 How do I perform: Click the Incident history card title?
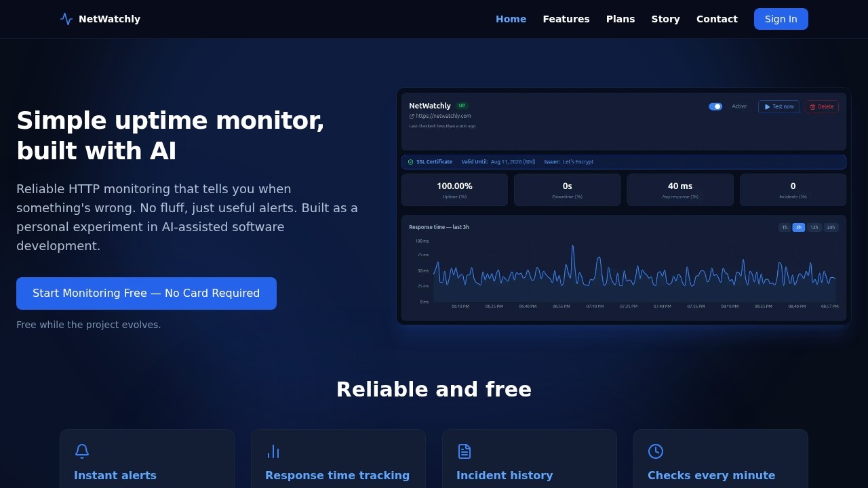505,476
